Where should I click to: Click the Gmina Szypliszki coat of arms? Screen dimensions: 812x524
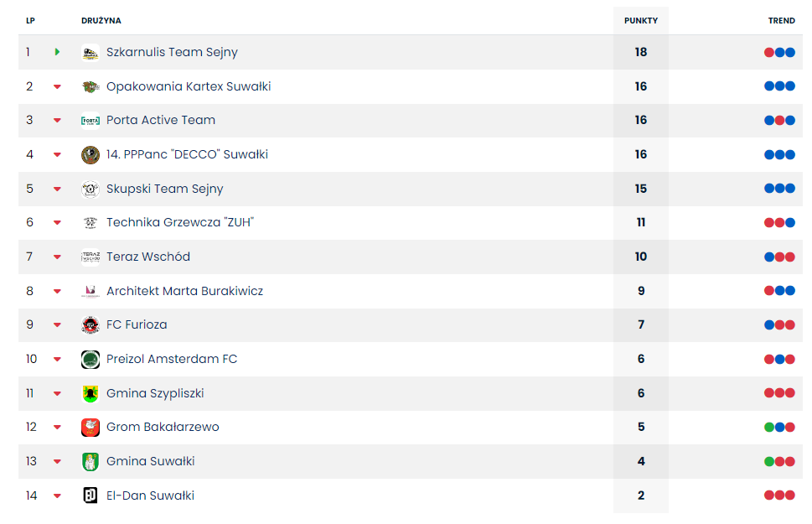point(91,394)
